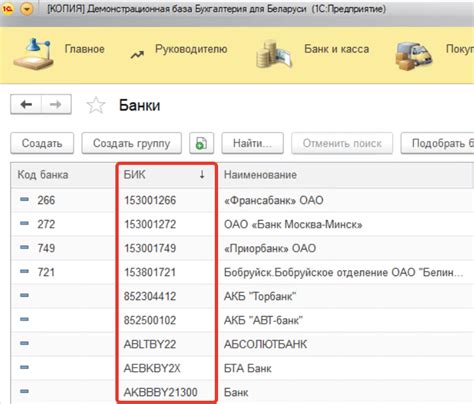Click the row marker icon for АКБ Торбанк
This screenshot has height=404, width=474.
tap(24, 295)
